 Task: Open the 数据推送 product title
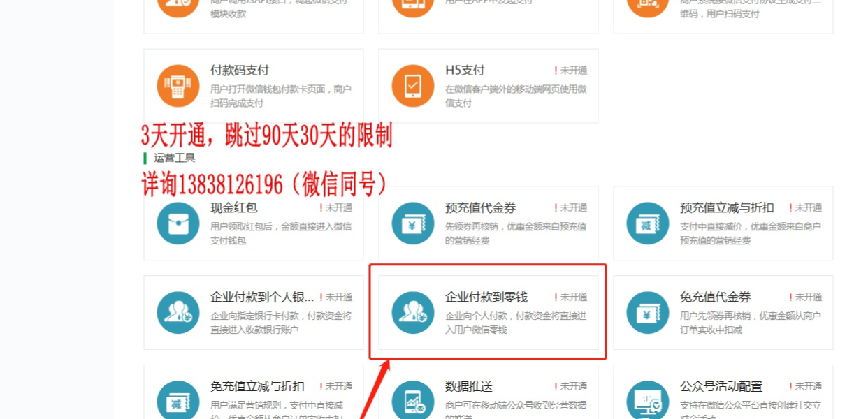coord(469,386)
